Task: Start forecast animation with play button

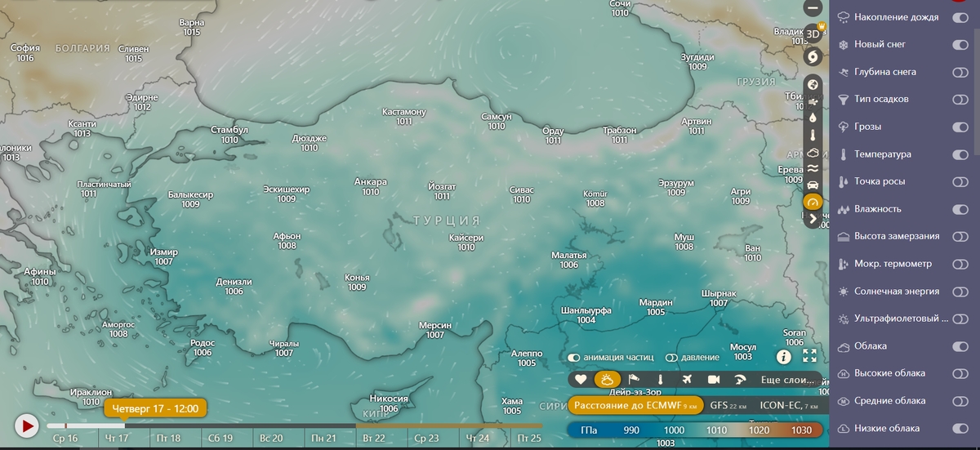Action: [27, 425]
